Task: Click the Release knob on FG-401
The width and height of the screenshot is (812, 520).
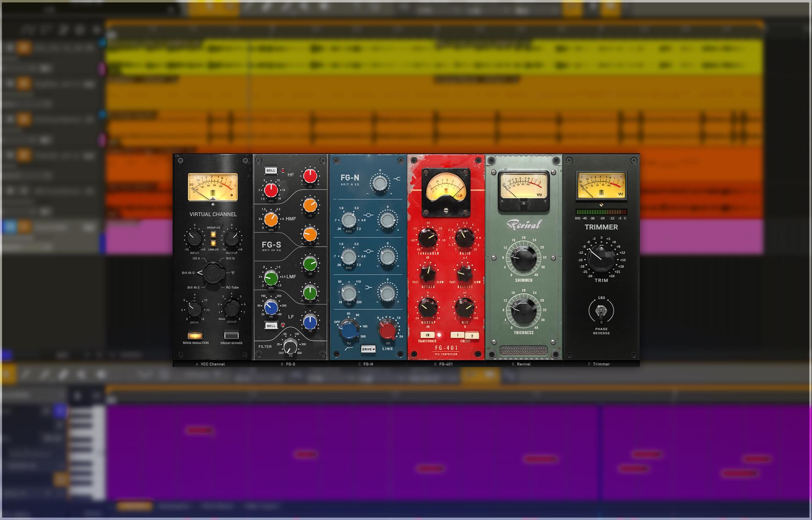Action: click(464, 273)
